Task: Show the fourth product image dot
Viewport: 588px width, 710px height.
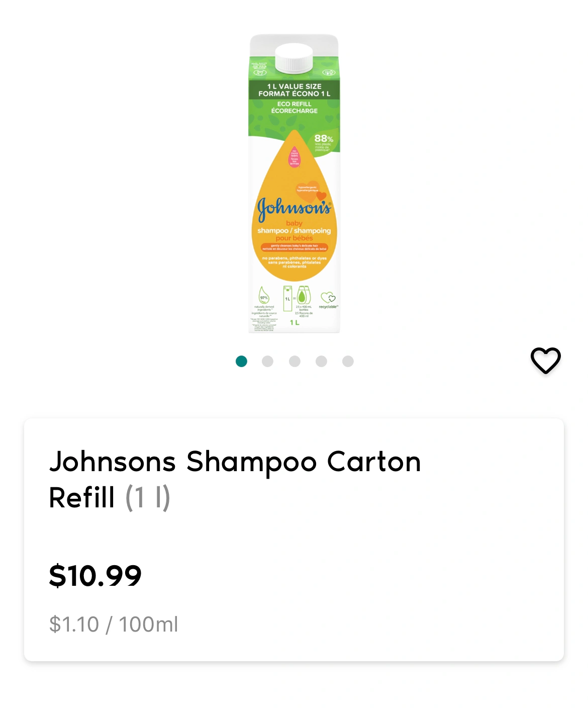Action: (x=321, y=361)
